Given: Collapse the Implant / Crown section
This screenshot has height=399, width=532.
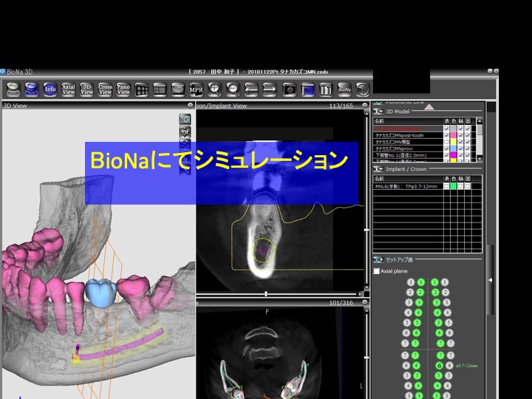Looking at the screenshot, I should (x=378, y=169).
